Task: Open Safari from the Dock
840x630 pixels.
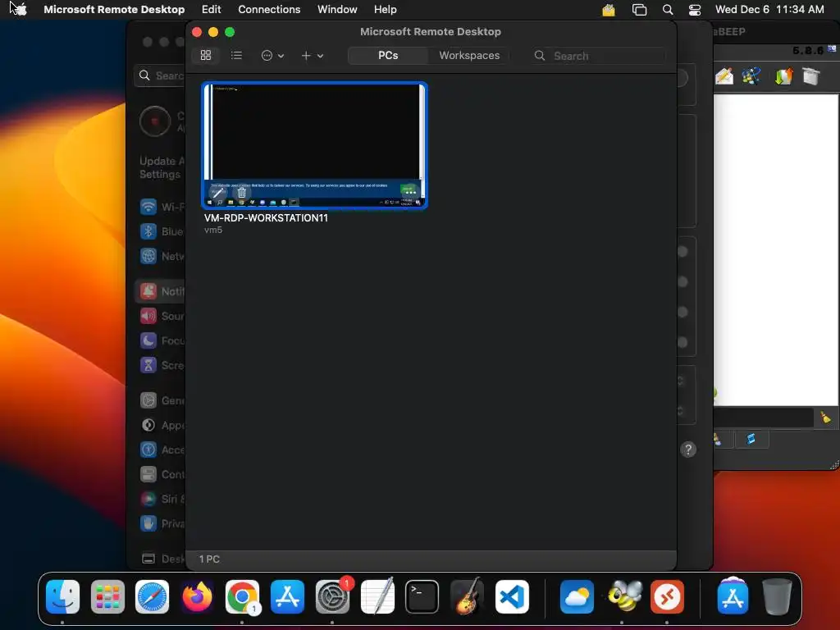Action: 152,596
